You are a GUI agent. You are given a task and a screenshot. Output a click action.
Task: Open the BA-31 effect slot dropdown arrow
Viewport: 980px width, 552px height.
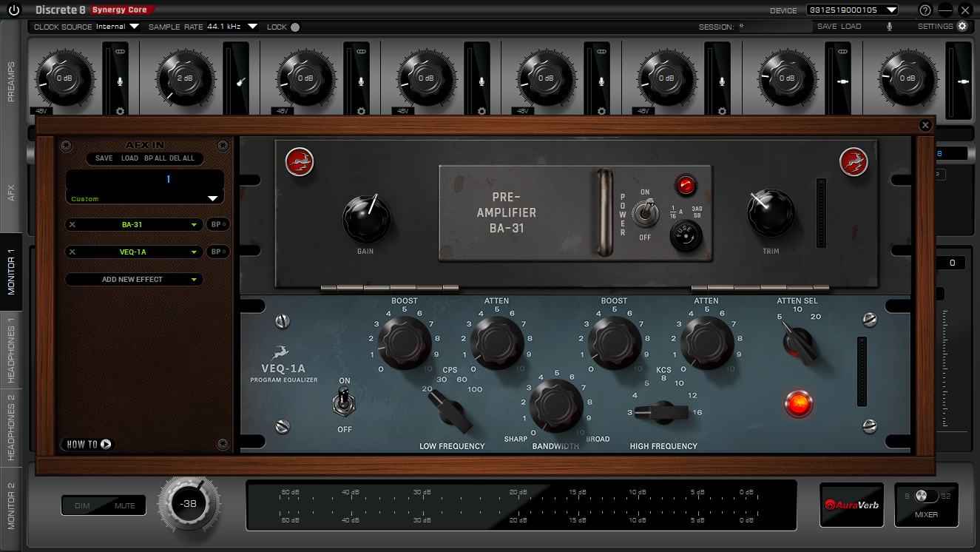(194, 224)
